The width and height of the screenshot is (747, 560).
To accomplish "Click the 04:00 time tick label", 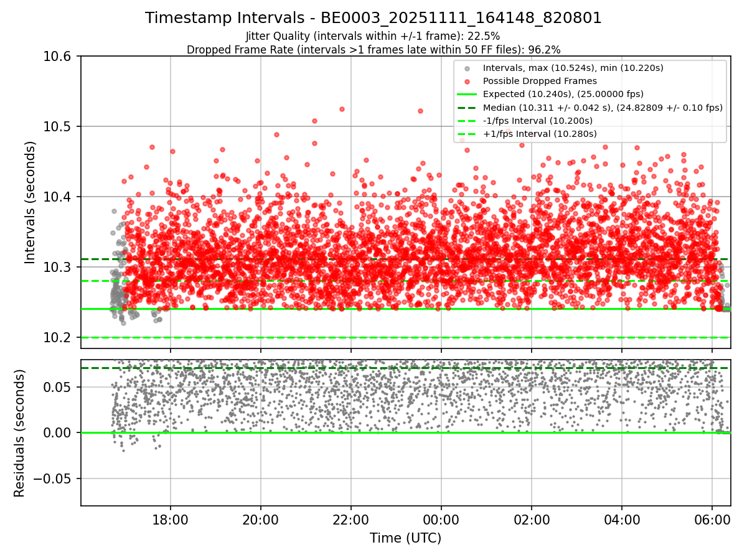I will (x=622, y=519).
